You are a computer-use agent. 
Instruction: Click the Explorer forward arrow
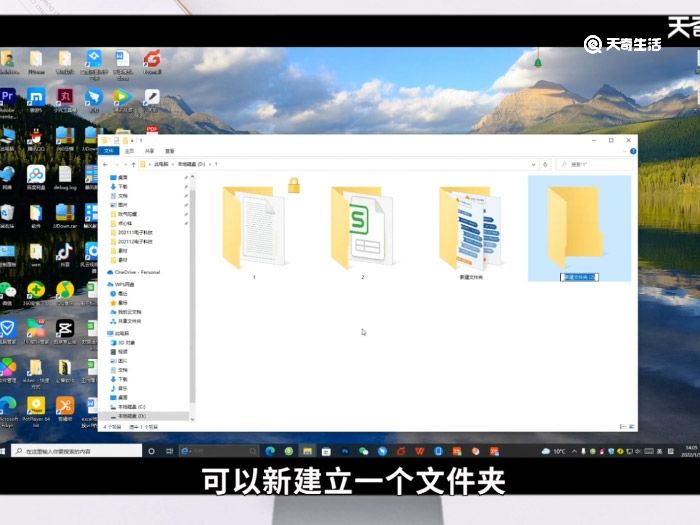(117, 164)
